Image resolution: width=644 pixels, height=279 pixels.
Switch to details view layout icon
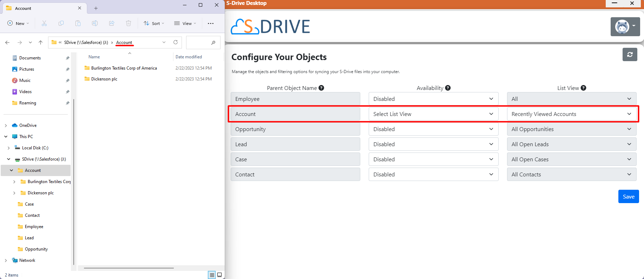[x=212, y=275]
